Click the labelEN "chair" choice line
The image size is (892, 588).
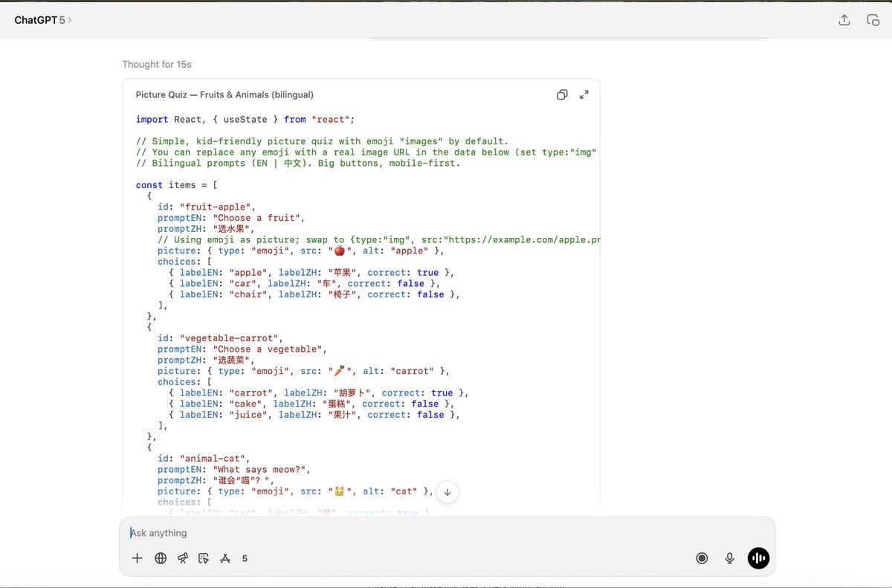tap(314, 294)
